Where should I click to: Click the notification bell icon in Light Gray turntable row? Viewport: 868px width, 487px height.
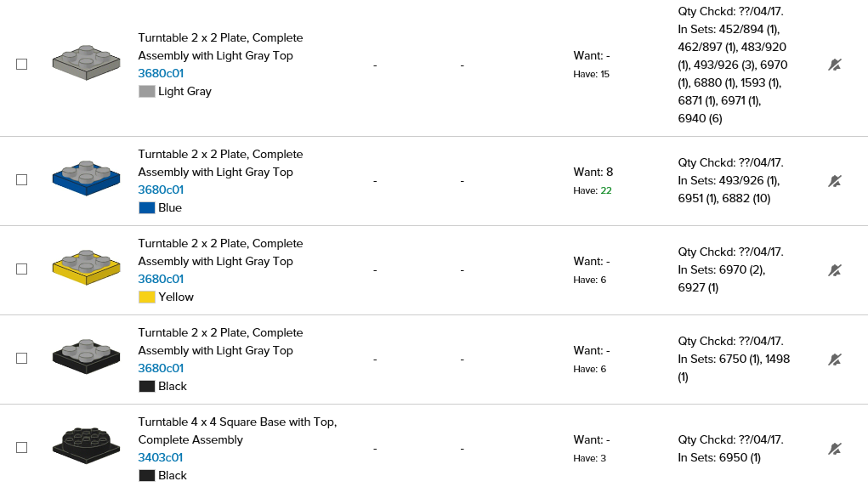point(835,65)
